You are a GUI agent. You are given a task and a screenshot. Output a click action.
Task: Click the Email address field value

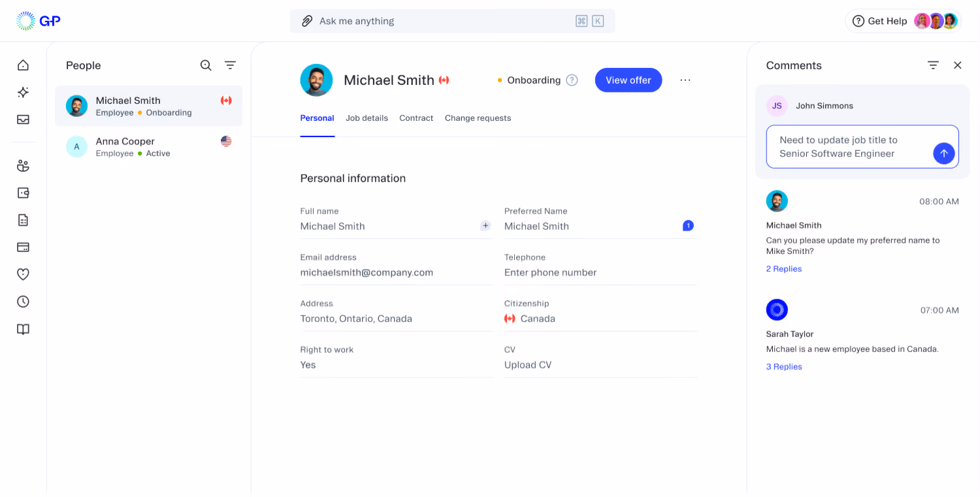coord(367,272)
